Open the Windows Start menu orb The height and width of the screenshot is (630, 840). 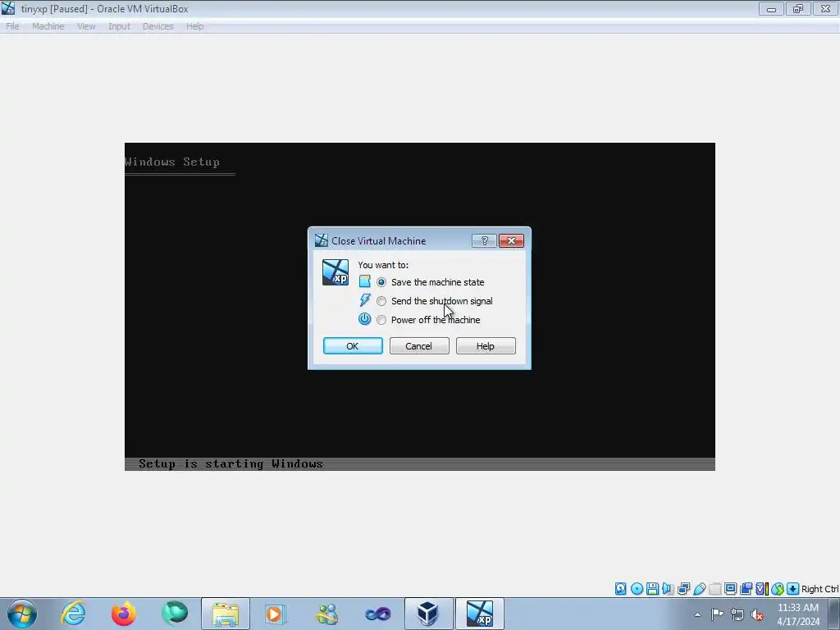click(22, 614)
